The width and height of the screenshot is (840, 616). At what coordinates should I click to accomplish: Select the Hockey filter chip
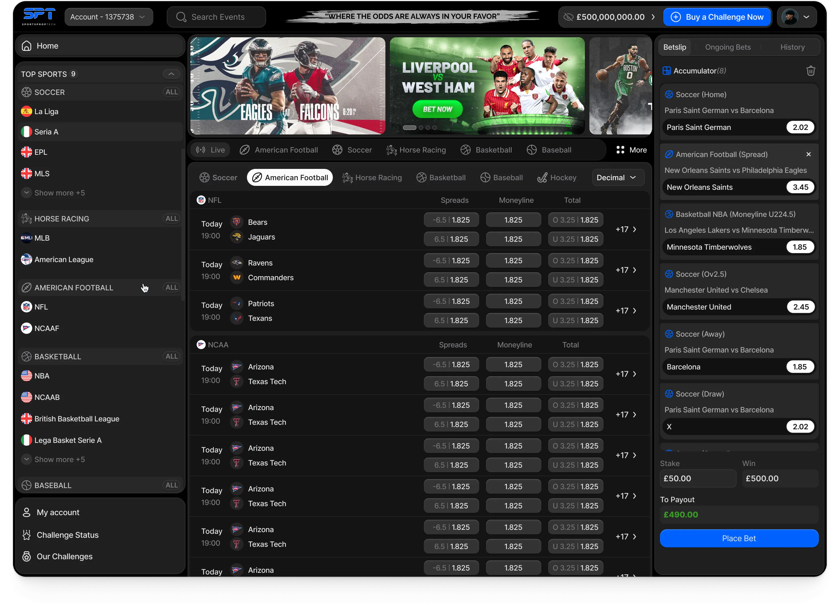pos(557,177)
